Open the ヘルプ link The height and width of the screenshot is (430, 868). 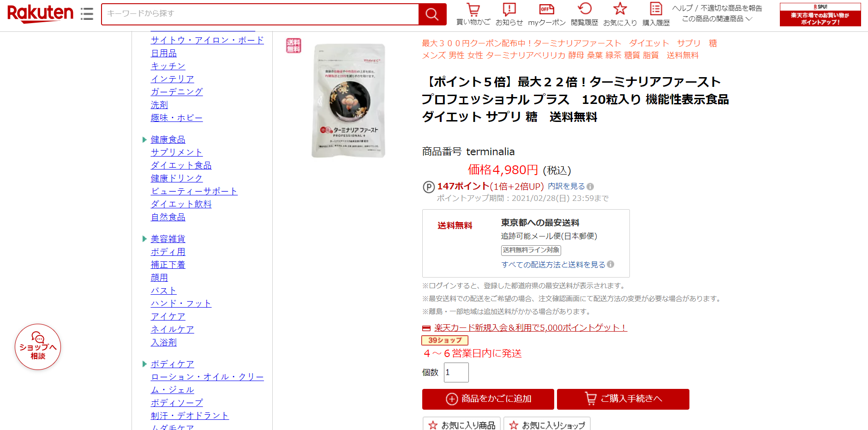pos(682,8)
